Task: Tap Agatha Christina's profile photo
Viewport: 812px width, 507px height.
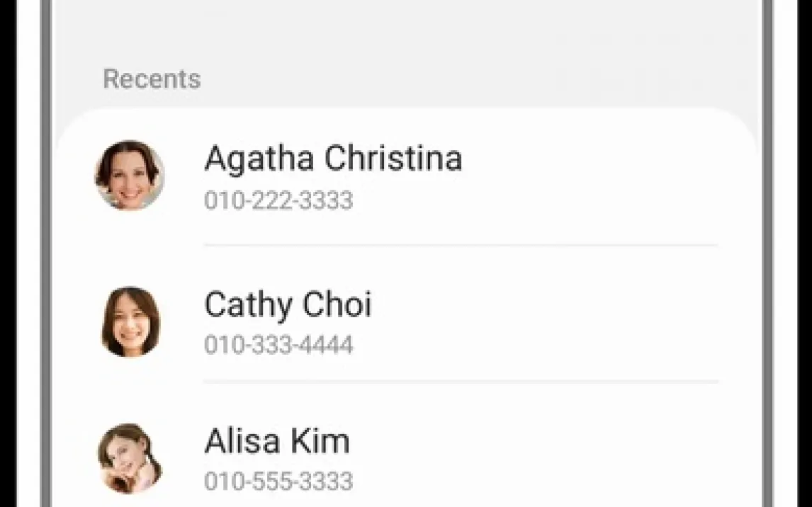Action: (x=130, y=175)
